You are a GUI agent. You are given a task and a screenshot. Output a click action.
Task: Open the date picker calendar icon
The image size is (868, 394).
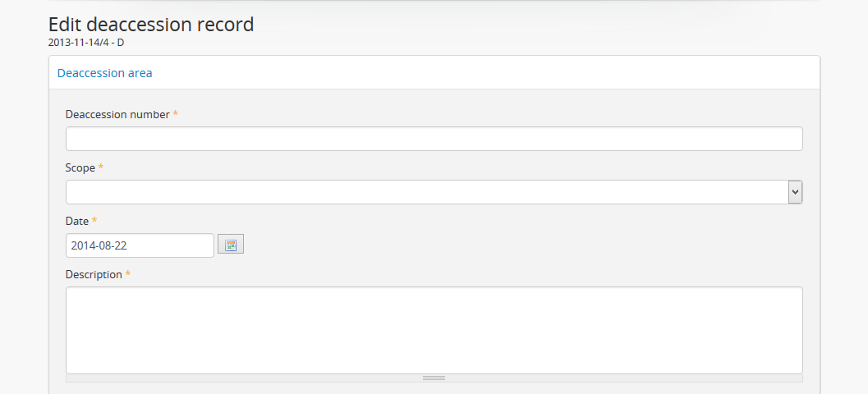pos(231,245)
